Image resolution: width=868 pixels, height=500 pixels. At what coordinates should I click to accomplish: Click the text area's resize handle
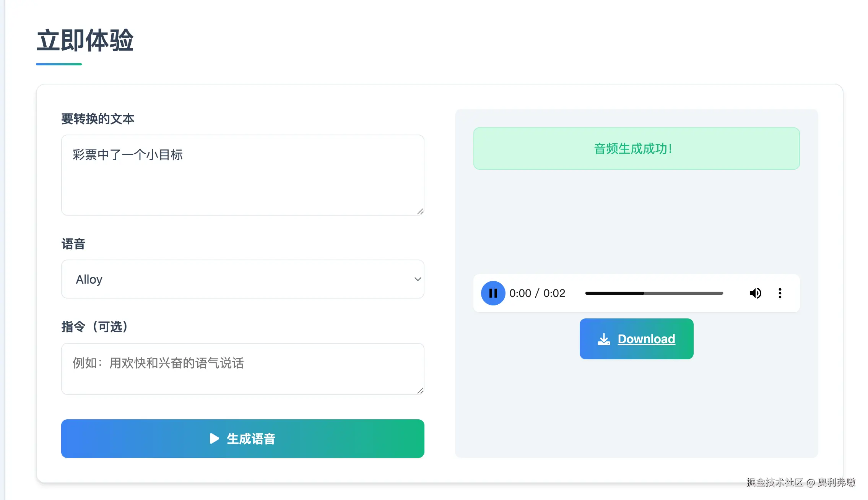(x=419, y=211)
